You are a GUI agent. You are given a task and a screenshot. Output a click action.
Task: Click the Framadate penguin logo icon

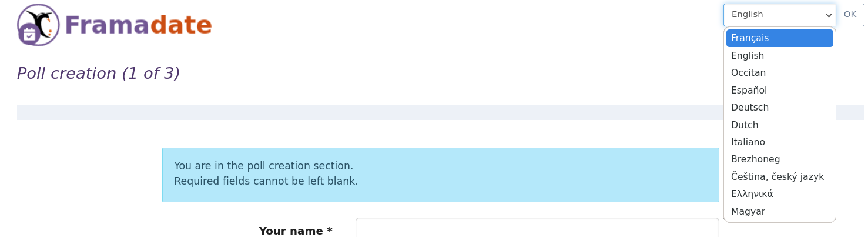pos(38,25)
